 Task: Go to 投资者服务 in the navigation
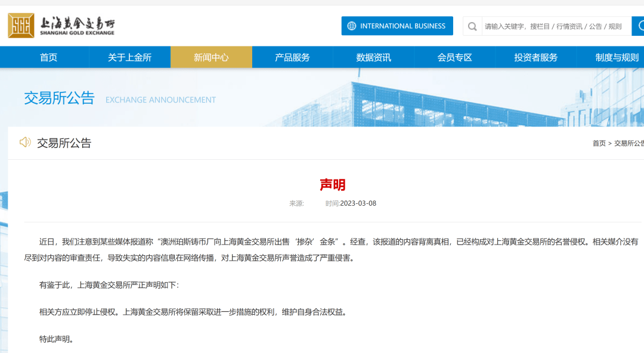(535, 57)
